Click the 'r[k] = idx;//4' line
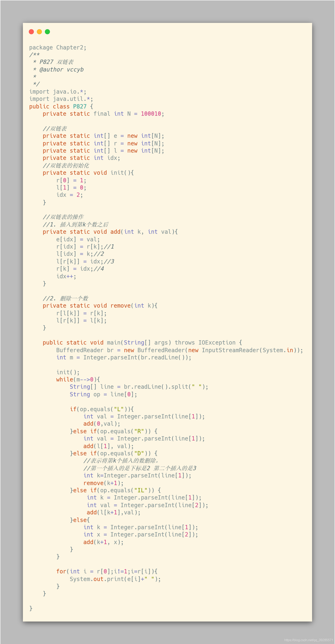Viewport: 335px width, 644px height. [80, 268]
